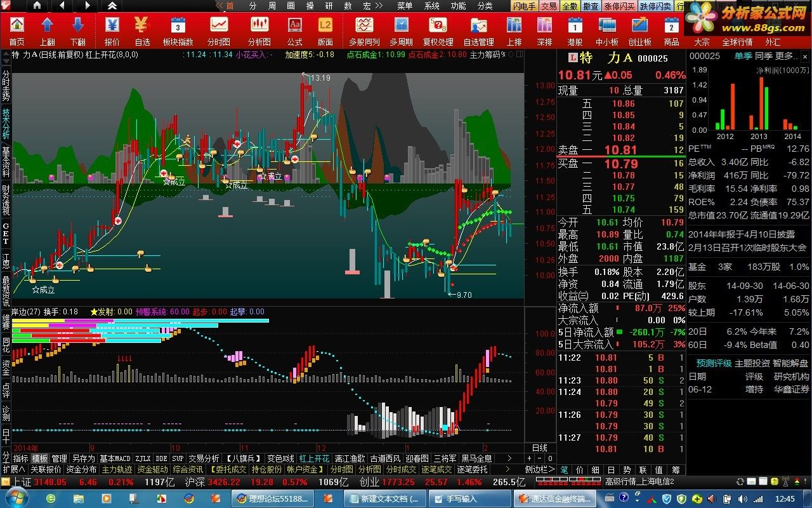The width and height of the screenshot is (812, 508).
Task: Click the 涨停闪买 button
Action: 619,6
